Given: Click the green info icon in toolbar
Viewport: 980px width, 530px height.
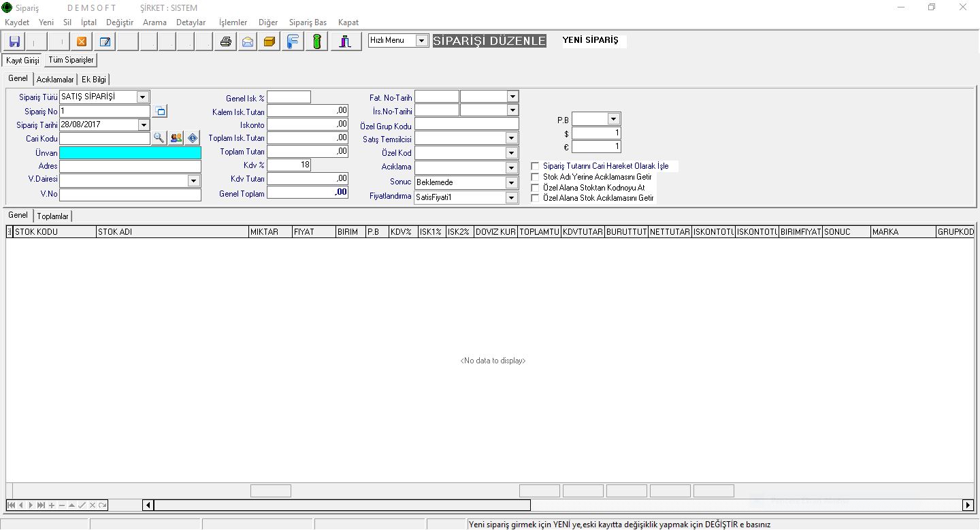Looking at the screenshot, I should click(316, 42).
